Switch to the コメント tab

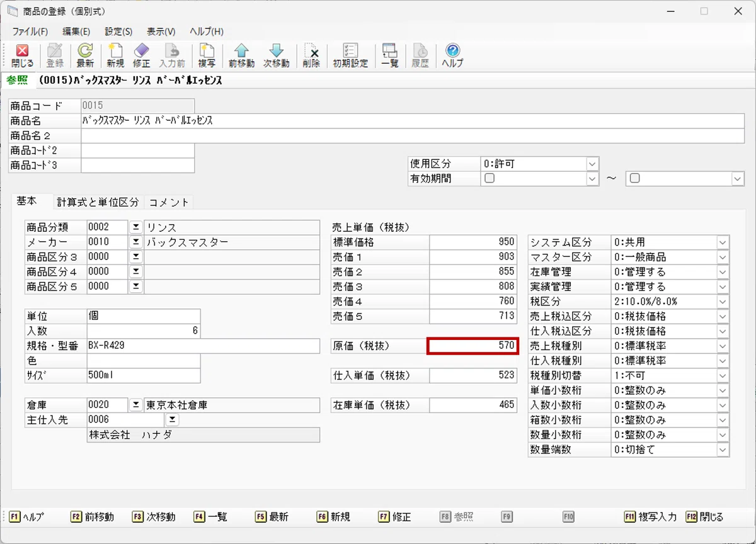(x=169, y=202)
